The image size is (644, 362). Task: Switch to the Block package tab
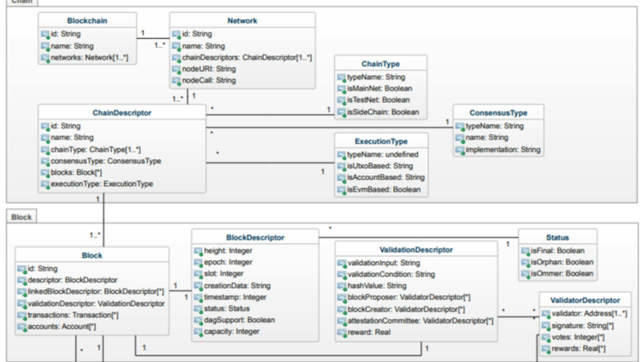(21, 217)
